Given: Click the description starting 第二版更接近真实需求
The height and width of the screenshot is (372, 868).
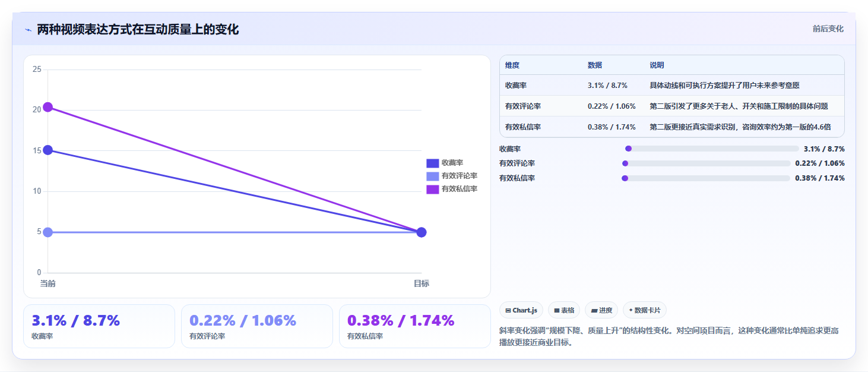Looking at the screenshot, I should 740,127.
